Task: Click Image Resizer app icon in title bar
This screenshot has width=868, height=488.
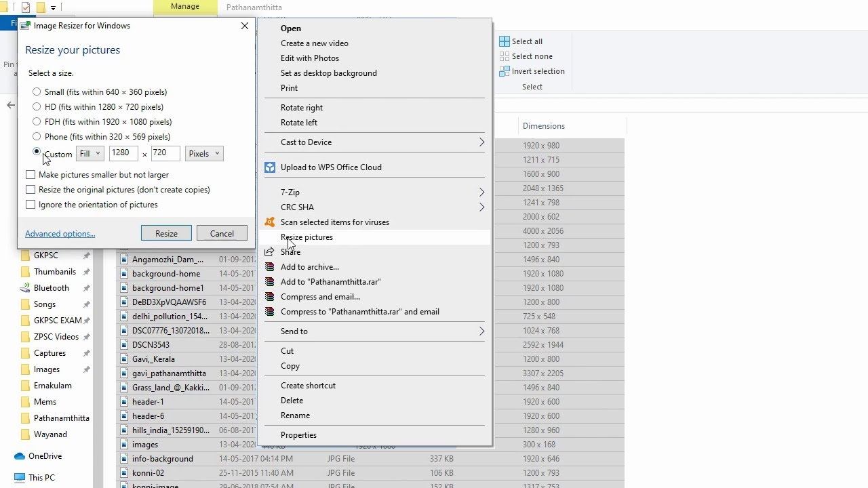Action: (25, 26)
